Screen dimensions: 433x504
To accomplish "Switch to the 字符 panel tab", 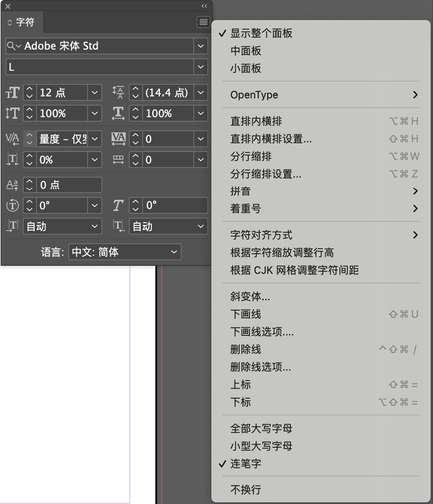I will point(21,23).
